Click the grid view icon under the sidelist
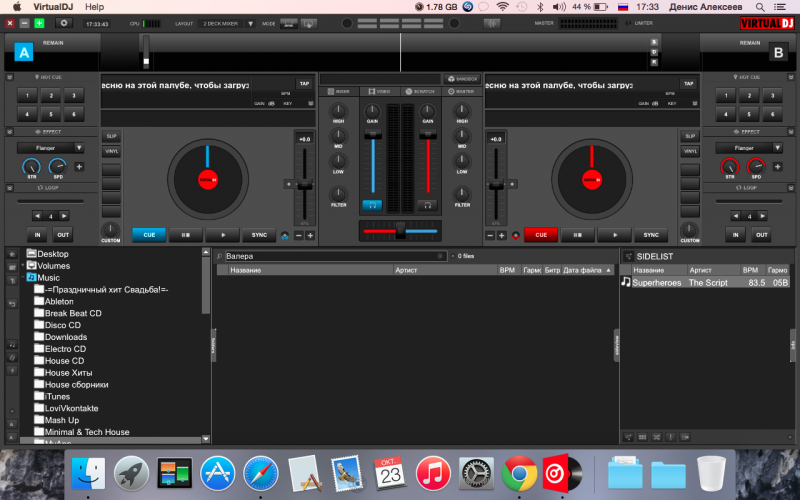Screen dimensions: 800x500 pos(642,437)
